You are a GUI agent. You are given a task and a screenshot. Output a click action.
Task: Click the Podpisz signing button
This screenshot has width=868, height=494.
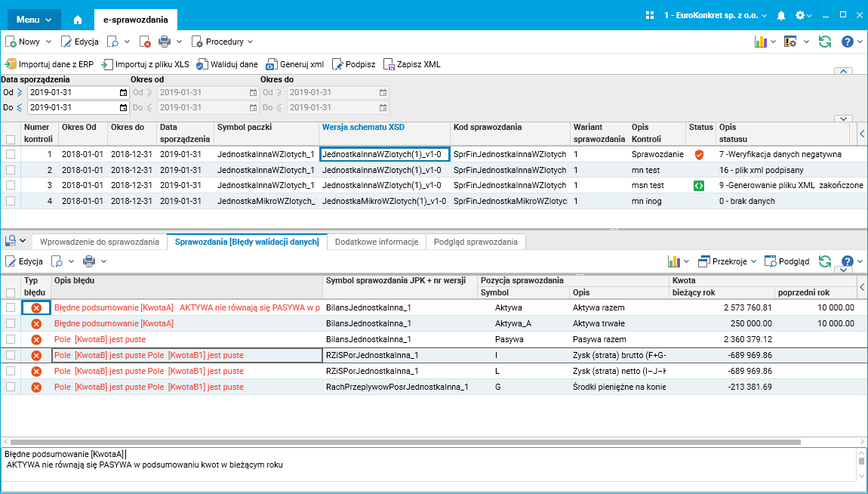pyautogui.click(x=354, y=64)
